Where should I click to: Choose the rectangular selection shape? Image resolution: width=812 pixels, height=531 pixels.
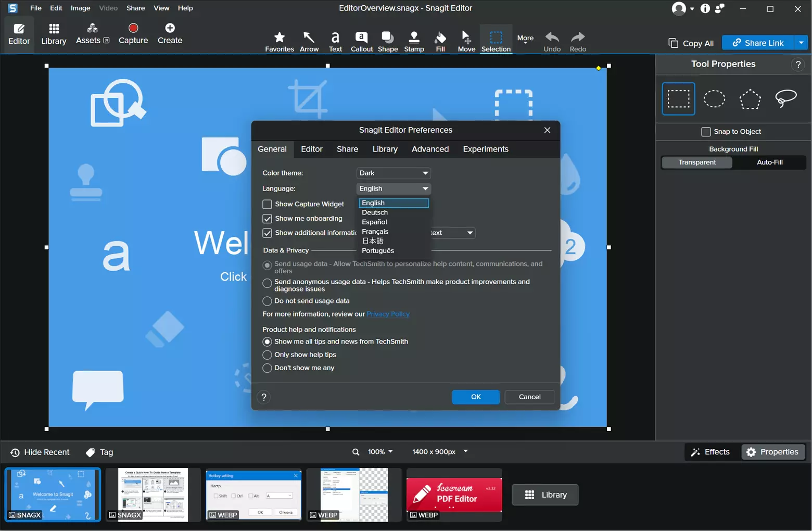(678, 98)
